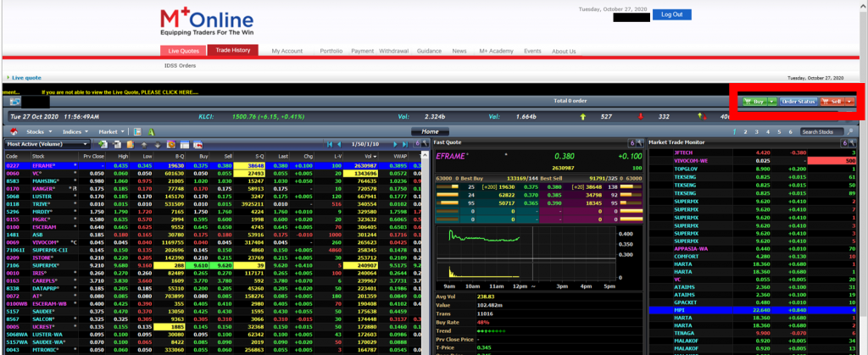Viewport: 868px width, 355px height.
Task: Open the Guidance menu item
Action: pyautogui.click(x=429, y=51)
